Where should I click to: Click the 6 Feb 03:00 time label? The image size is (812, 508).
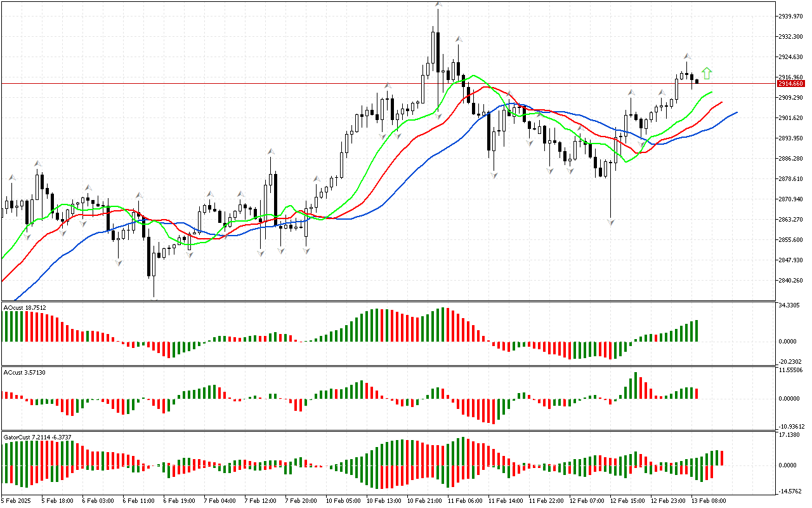coord(98,501)
